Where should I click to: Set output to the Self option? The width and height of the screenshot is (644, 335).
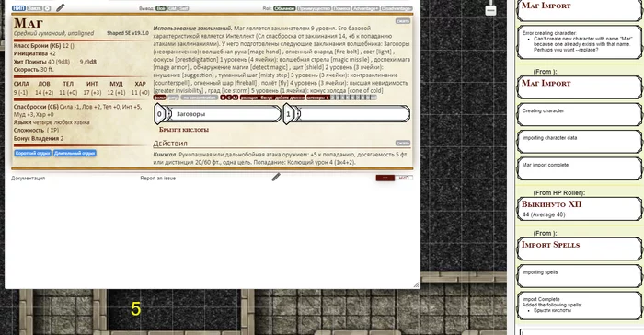pyautogui.click(x=184, y=8)
